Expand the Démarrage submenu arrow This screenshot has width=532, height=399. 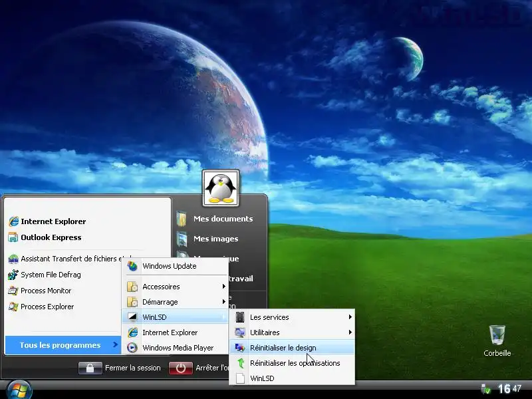pos(223,302)
